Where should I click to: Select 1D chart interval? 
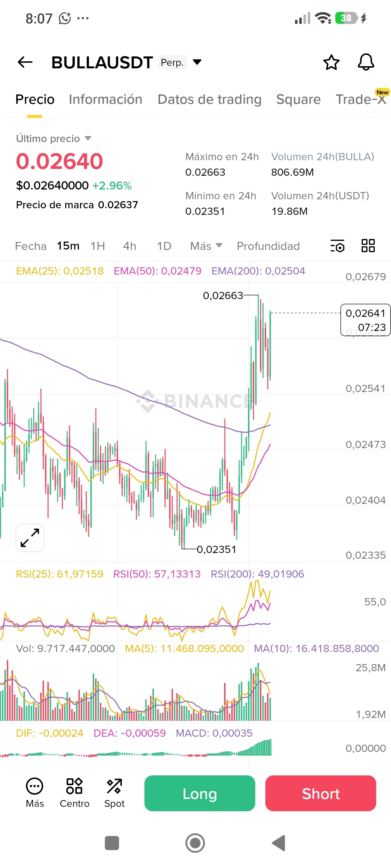point(164,246)
